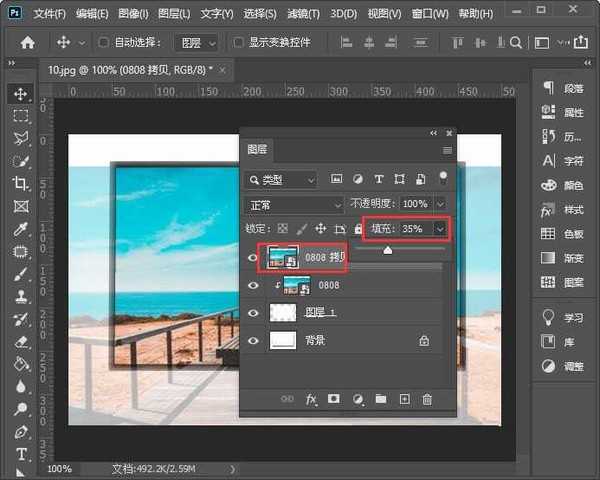This screenshot has width=600, height=480.
Task: Select the Horizontal Type tool
Action: click(21, 455)
